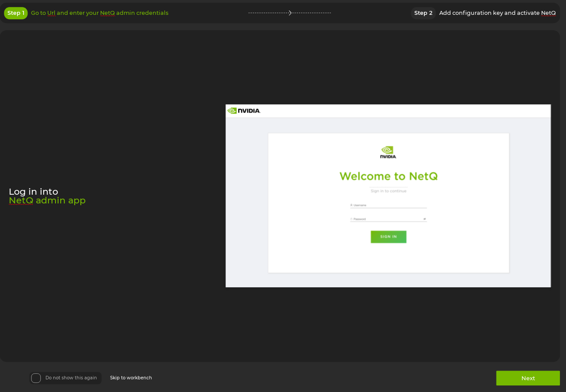
Task: Click the "Do not show this again" label
Action: click(x=71, y=378)
